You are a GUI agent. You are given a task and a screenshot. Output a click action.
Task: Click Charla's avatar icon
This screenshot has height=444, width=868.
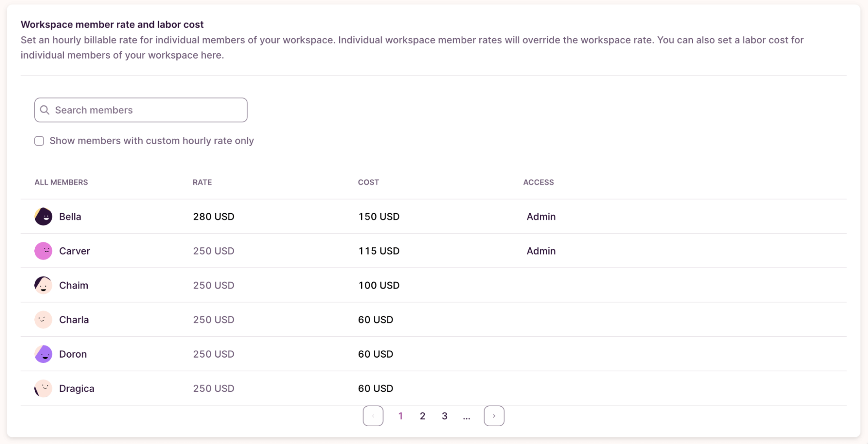(43, 319)
